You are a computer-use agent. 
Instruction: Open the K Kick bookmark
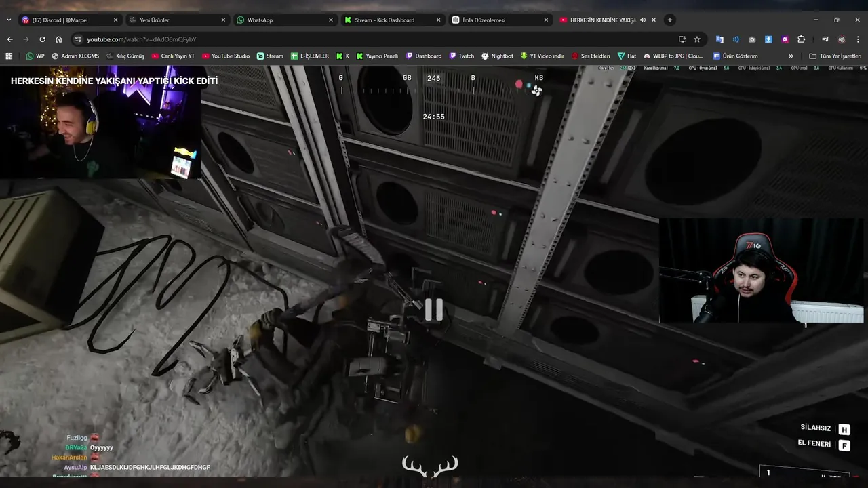(342, 56)
